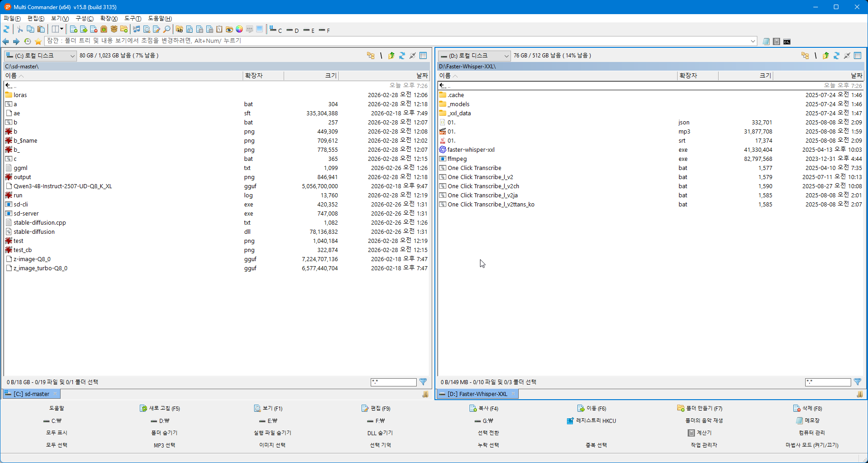The width and height of the screenshot is (868, 463).
Task: Click the 마법사 모드 (켜기/끄기) toggle button
Action: coord(812,445)
